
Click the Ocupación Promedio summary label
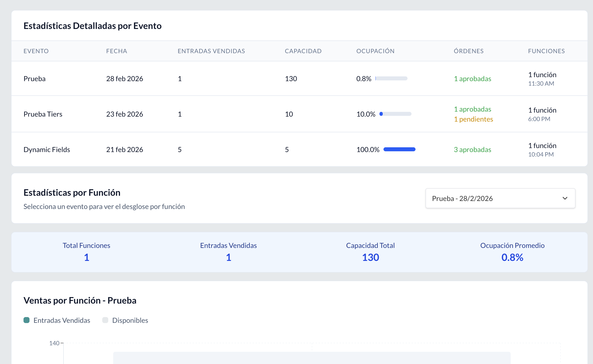[512, 245]
